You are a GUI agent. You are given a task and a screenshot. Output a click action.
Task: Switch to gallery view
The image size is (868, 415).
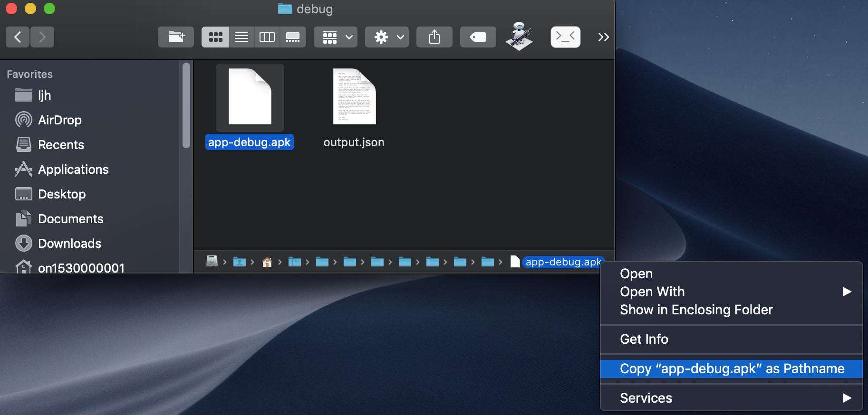(x=293, y=37)
